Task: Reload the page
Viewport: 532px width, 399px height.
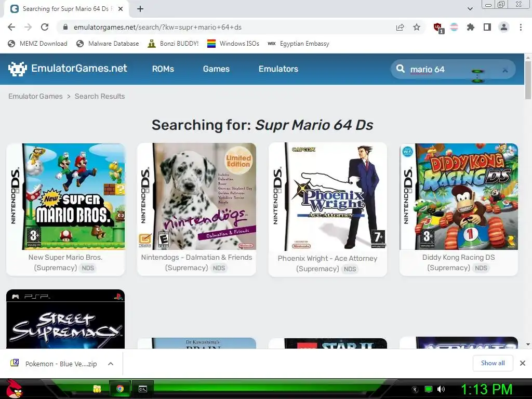Action: (x=45, y=27)
